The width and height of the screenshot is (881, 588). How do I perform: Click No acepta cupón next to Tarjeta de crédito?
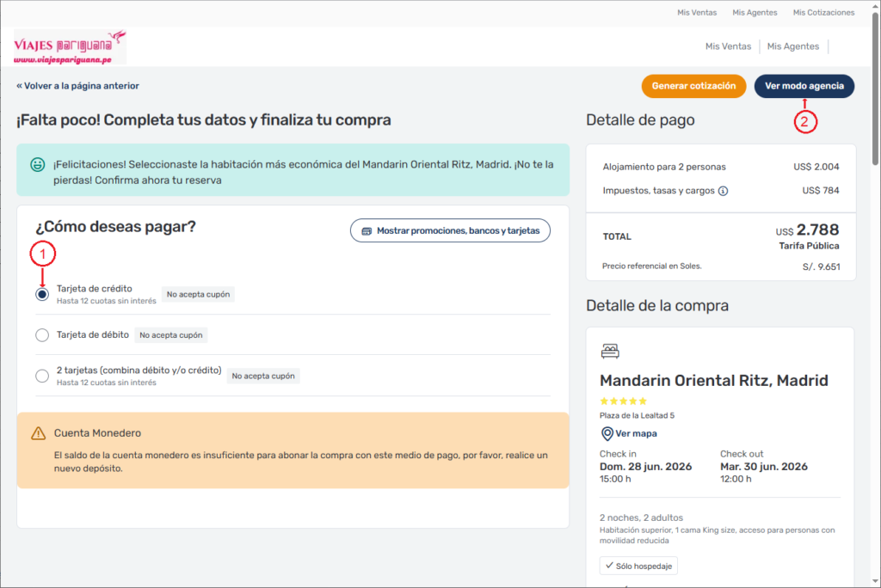point(198,294)
